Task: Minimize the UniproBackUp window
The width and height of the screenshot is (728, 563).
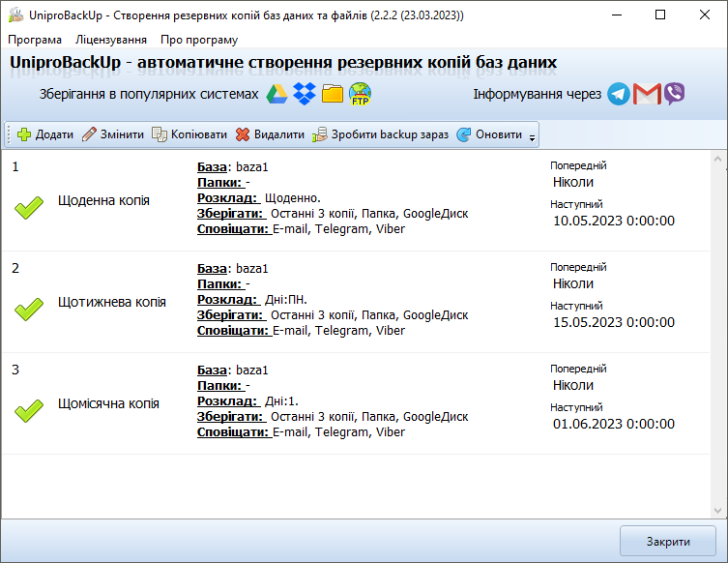Action: (x=617, y=15)
